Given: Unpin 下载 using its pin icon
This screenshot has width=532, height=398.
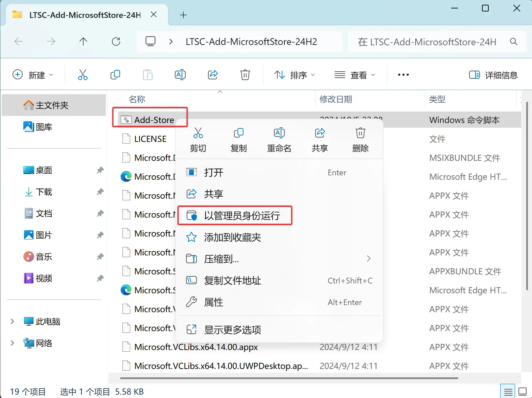Looking at the screenshot, I should [x=100, y=192].
